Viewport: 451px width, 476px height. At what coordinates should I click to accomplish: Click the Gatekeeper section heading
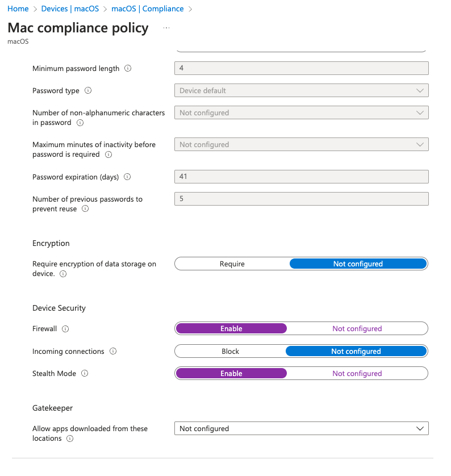point(52,408)
